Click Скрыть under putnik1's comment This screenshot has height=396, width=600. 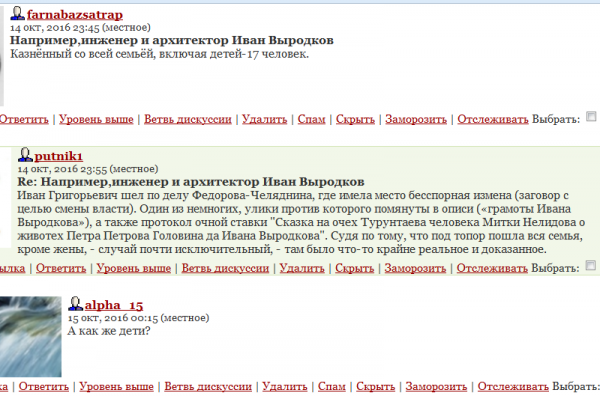(x=354, y=268)
